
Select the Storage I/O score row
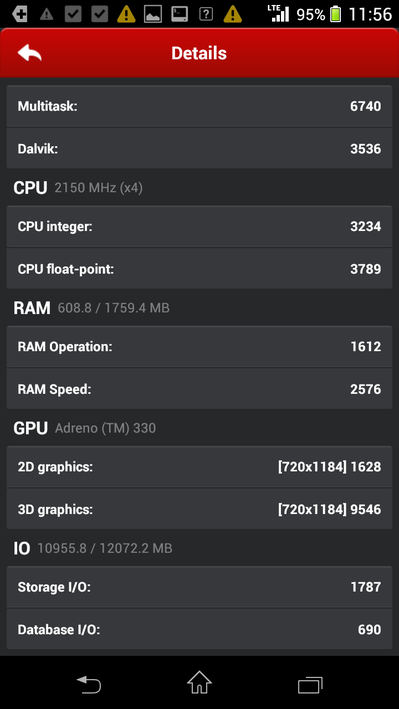pos(199,587)
